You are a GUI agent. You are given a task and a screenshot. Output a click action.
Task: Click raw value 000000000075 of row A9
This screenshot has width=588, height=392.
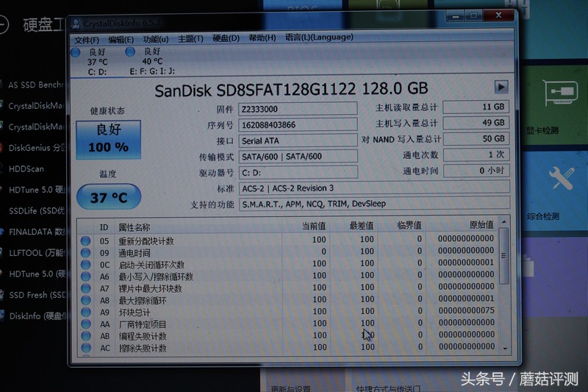point(467,310)
